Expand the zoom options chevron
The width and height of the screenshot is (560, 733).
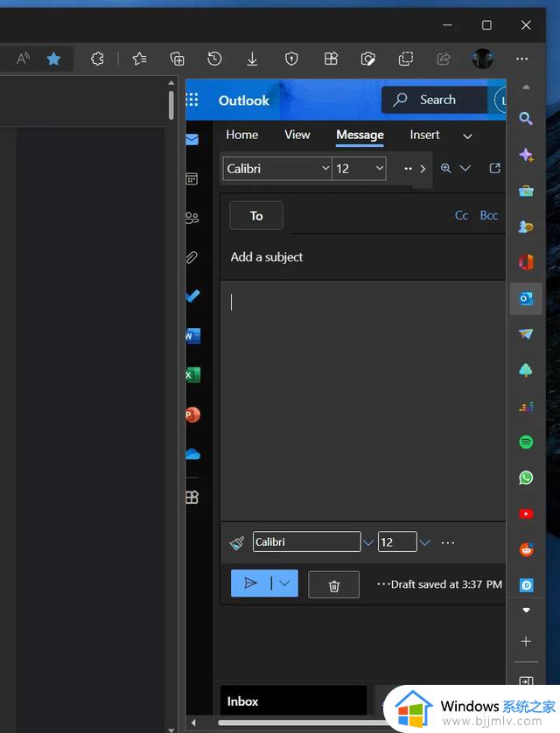[x=465, y=168]
